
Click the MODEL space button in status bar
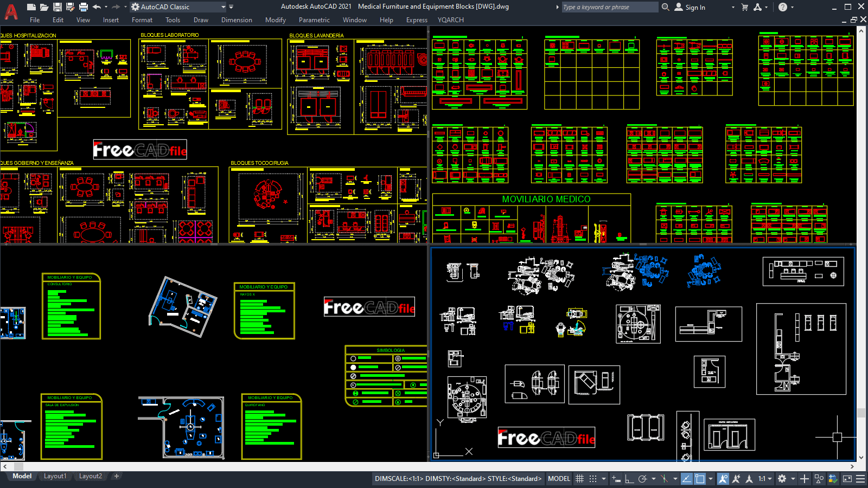click(x=559, y=479)
